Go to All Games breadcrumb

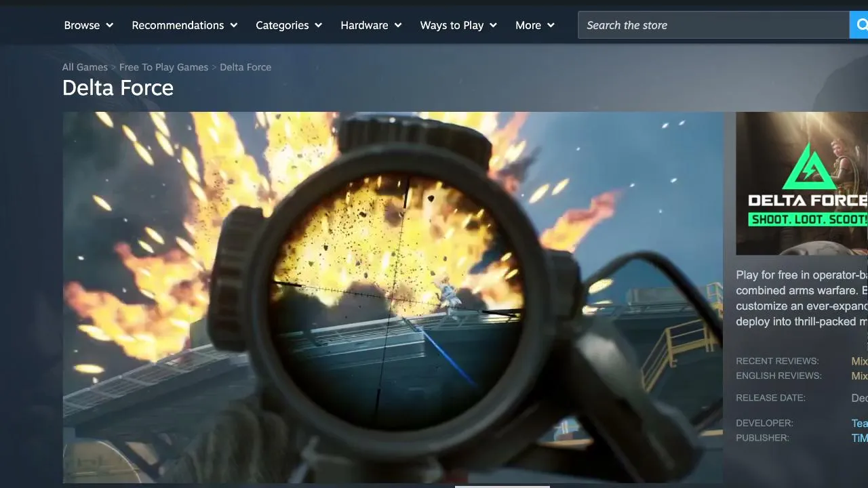click(x=85, y=67)
